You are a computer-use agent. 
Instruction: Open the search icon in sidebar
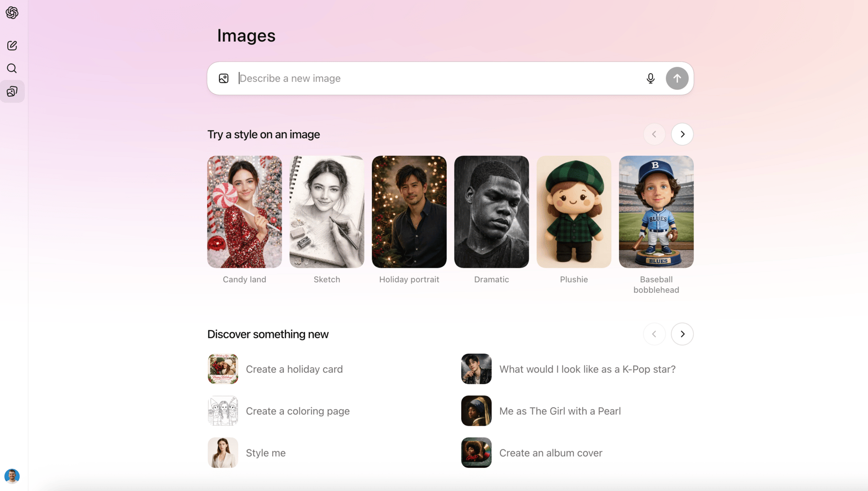pos(12,68)
